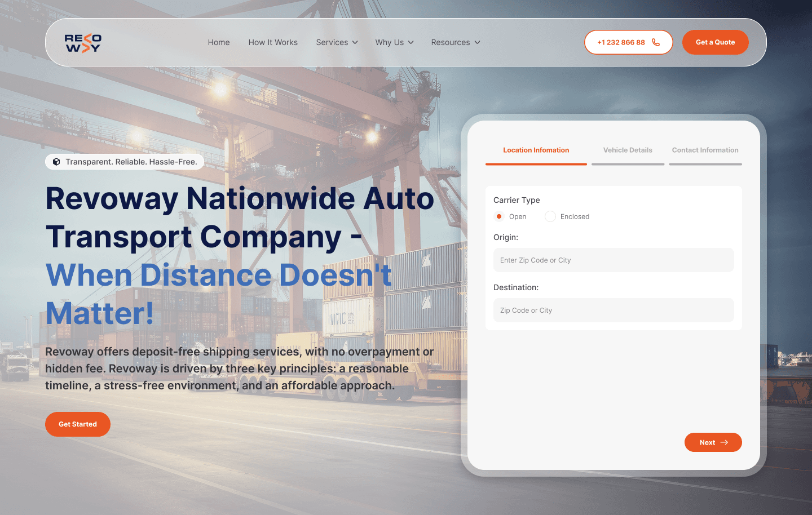The width and height of the screenshot is (812, 515).
Task: Call the +1 232 866 88 number button
Action: (x=629, y=42)
